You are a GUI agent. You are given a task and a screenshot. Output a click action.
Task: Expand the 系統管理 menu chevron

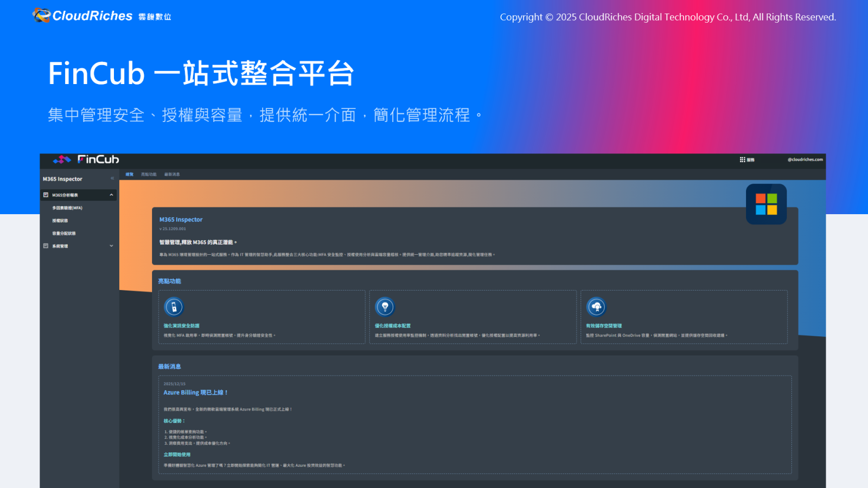point(111,246)
